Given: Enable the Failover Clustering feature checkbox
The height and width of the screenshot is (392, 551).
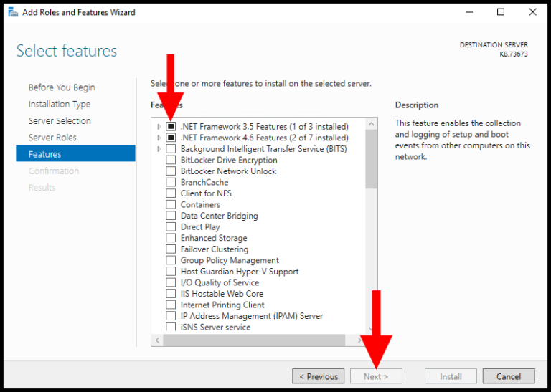Looking at the screenshot, I should (171, 249).
